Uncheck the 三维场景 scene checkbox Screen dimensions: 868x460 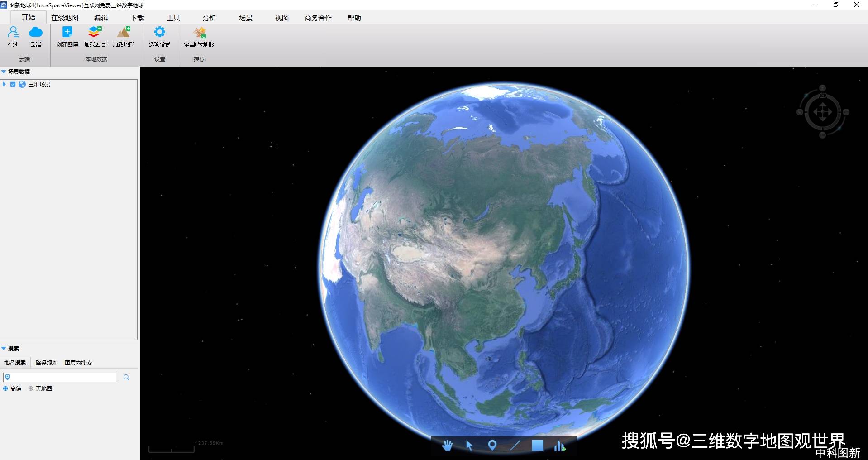(x=13, y=84)
